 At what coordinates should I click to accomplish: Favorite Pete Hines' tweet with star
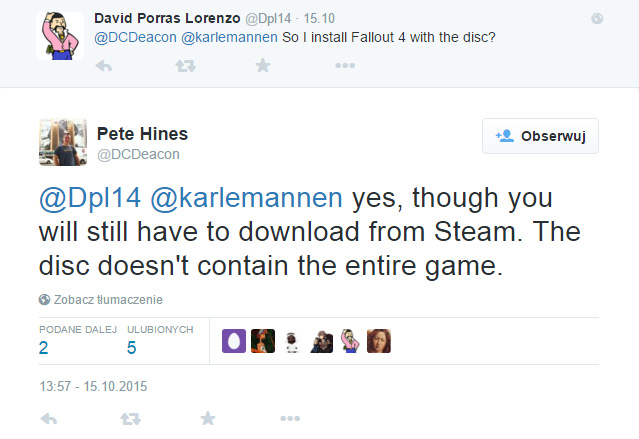208,418
